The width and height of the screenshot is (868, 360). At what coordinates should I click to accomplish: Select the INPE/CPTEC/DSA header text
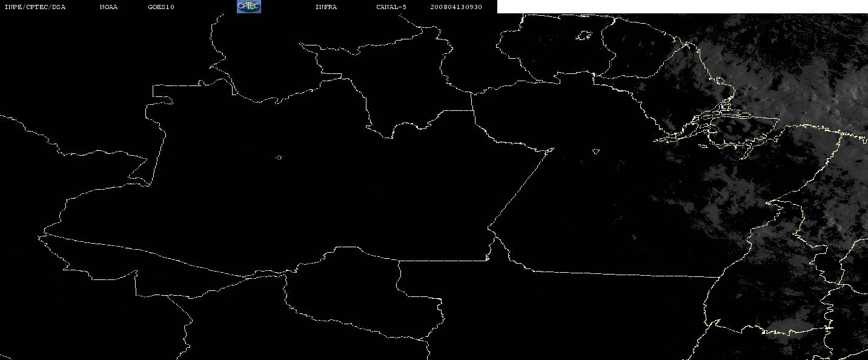35,7
